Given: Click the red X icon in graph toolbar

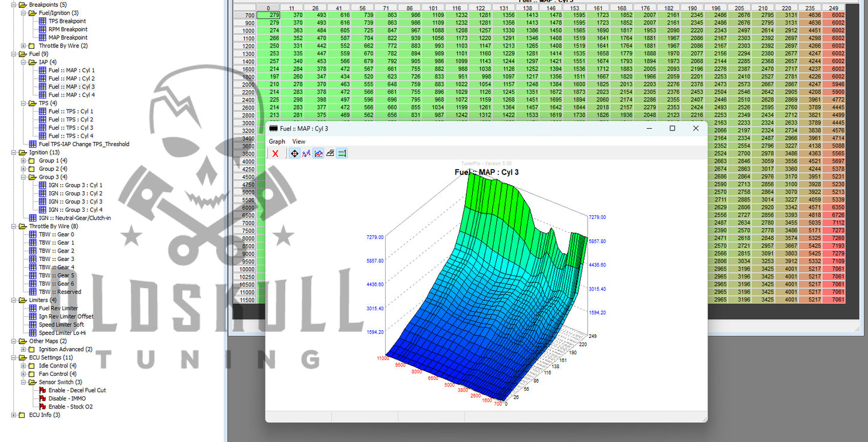Looking at the screenshot, I should tap(275, 153).
